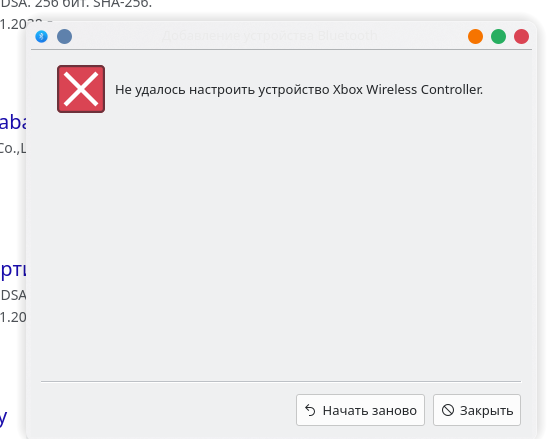Open the blue "y" link at bottom left
This screenshot has height=439, width=557.
(x=4, y=418)
